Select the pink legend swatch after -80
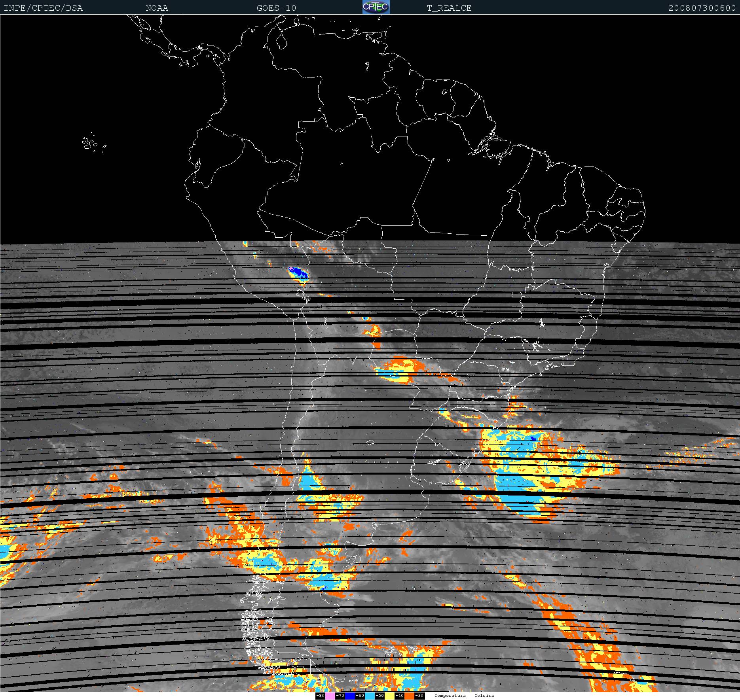Image resolution: width=740 pixels, height=700 pixels. 330,696
